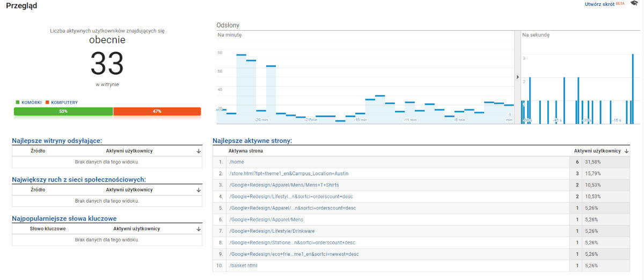The image size is (644, 280).
Task: Click Aktywni użytkownicy header in active pages table
Action: click(597, 152)
